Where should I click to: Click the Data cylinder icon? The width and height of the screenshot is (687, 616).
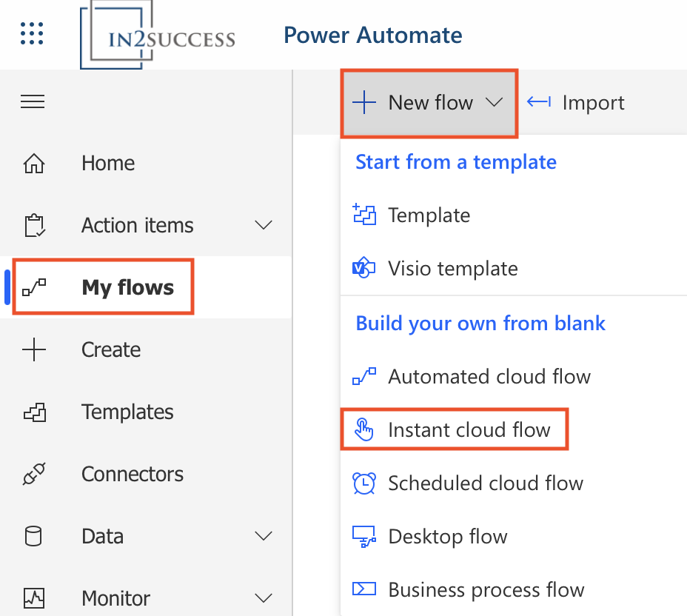click(33, 536)
